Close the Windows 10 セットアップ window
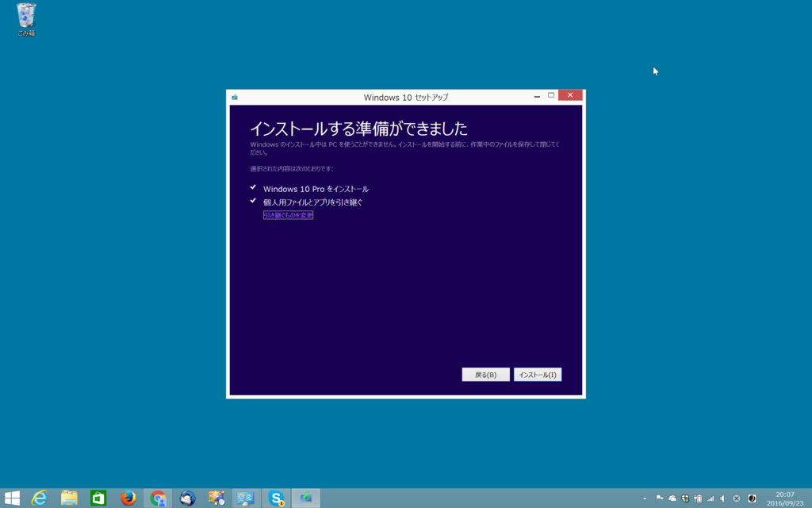The height and width of the screenshot is (508, 812). point(570,95)
